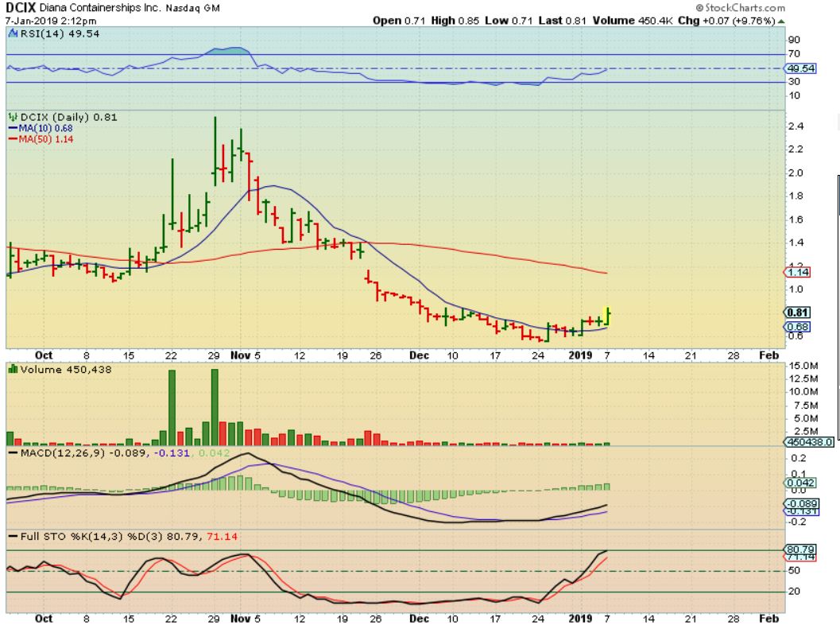Click the MACD(12,26,9) -0.089 panel label

83,453
